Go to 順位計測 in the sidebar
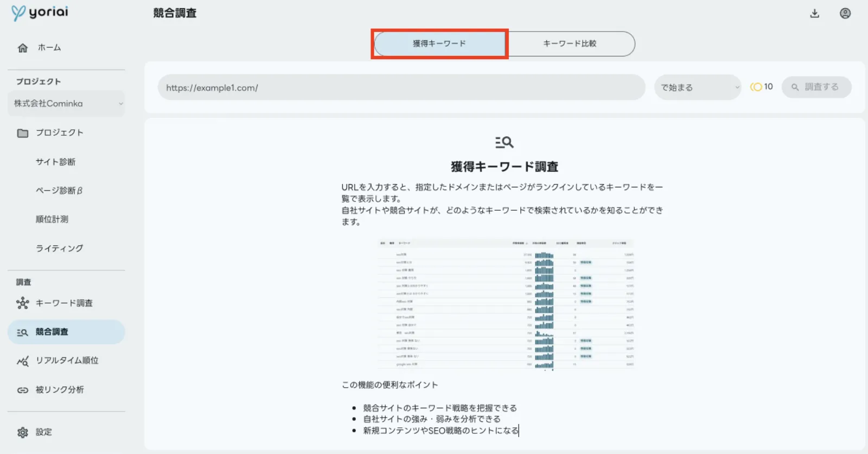This screenshot has width=868, height=454. 52,219
